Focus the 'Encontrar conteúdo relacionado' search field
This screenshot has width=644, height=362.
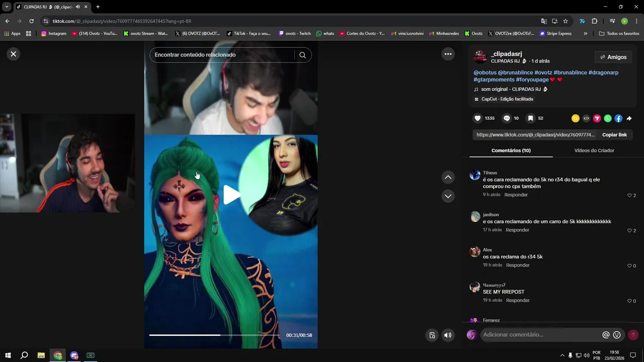221,55
